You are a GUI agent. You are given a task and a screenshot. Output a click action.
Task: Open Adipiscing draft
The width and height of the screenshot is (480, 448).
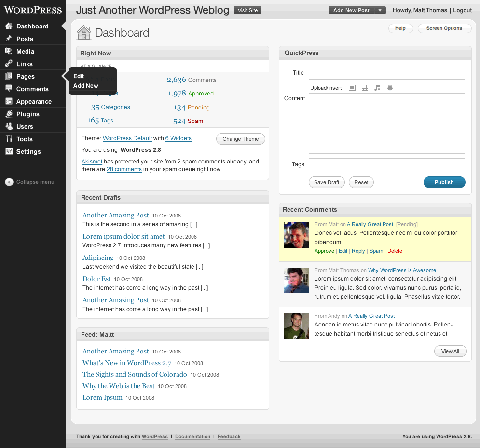[98, 258]
